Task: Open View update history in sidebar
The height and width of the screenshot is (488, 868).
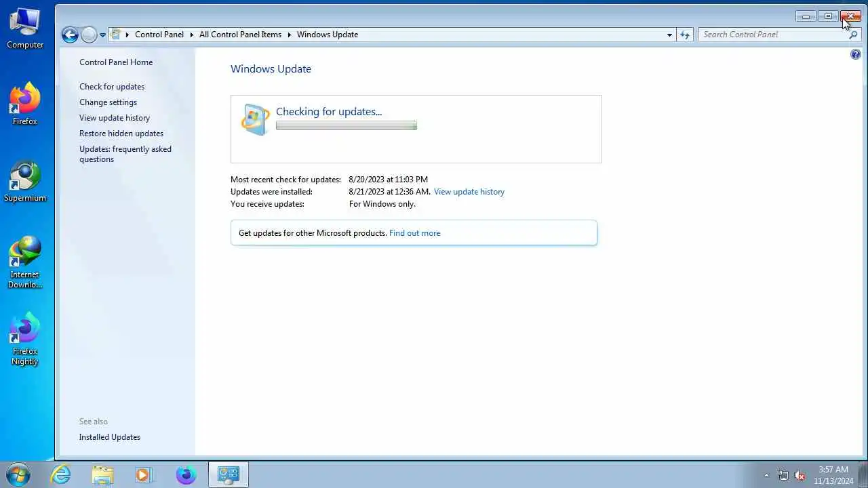Action: click(115, 118)
